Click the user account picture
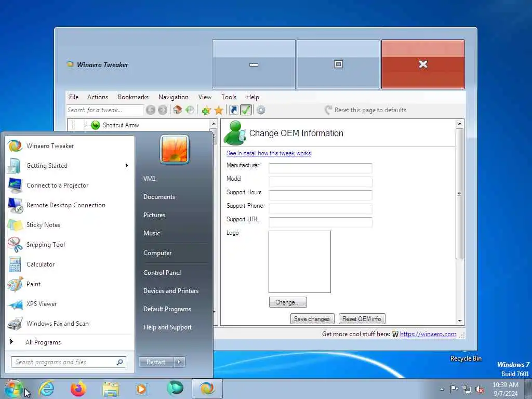This screenshot has width=532, height=399. tap(175, 150)
